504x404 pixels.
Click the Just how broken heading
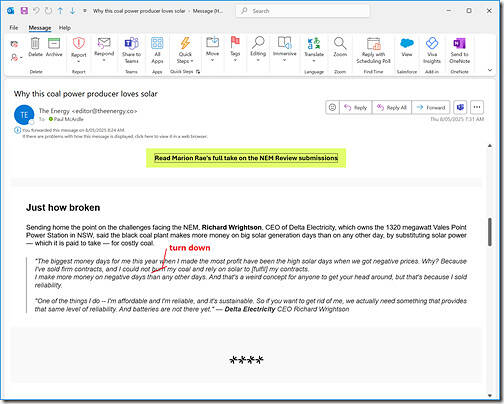[63, 208]
